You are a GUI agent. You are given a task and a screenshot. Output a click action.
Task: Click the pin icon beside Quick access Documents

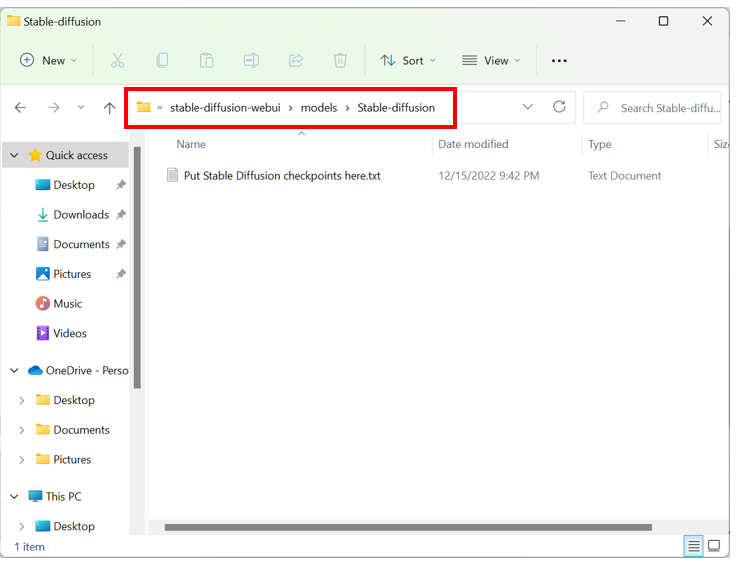121,244
